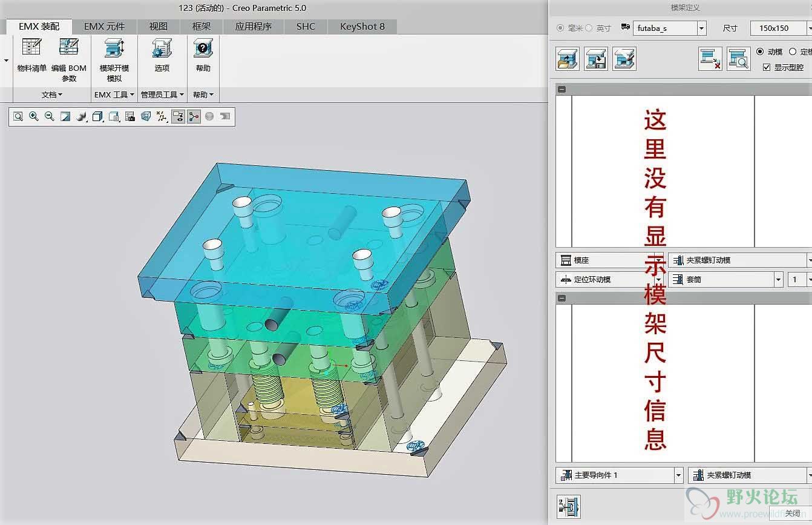
Task: Click the camera snapshot table icon
Action: (129, 116)
